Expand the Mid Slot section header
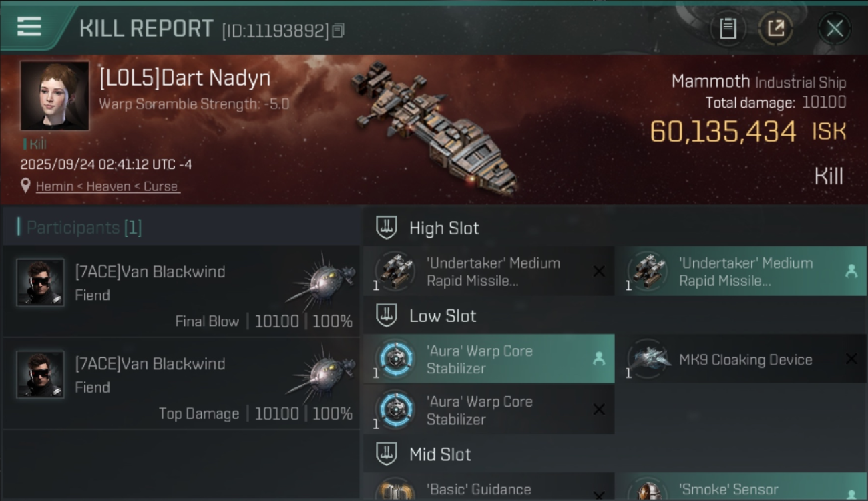Image resolution: width=868 pixels, height=501 pixels. (x=615, y=455)
